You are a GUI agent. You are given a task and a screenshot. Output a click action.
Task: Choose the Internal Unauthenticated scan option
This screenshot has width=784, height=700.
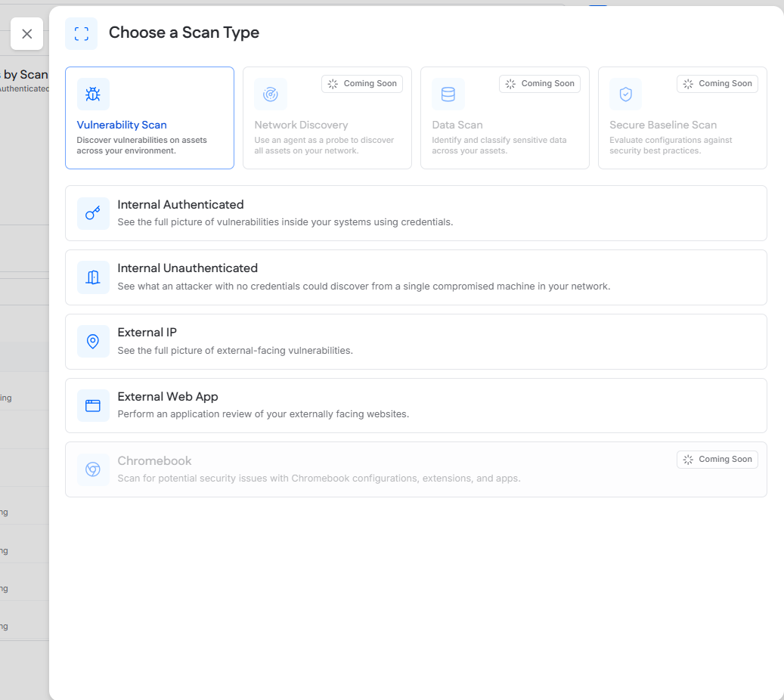click(416, 277)
